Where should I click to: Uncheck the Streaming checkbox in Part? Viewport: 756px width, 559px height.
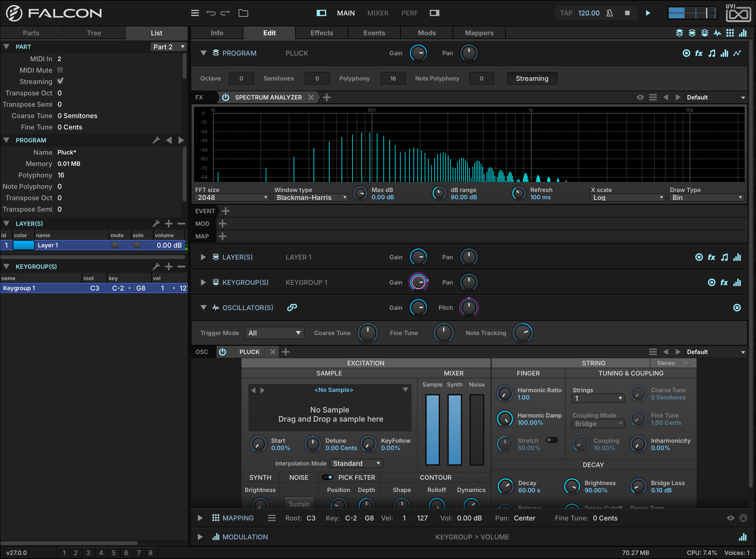60,81
